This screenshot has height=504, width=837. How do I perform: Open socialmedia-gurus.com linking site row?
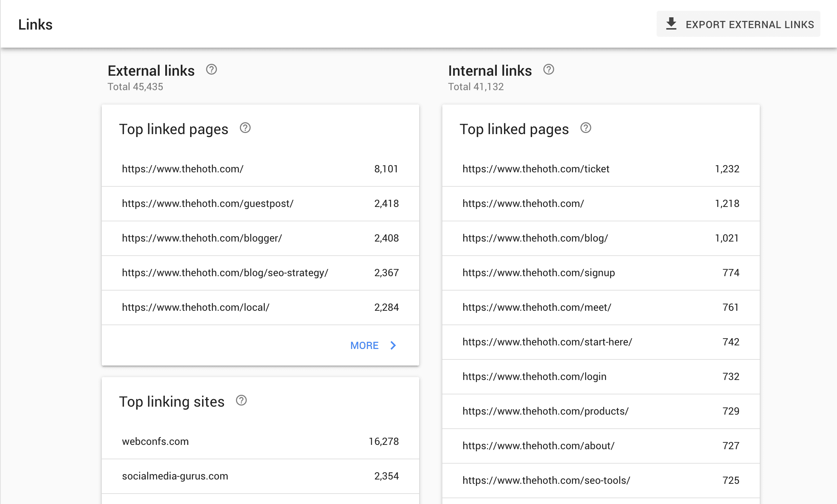260,476
